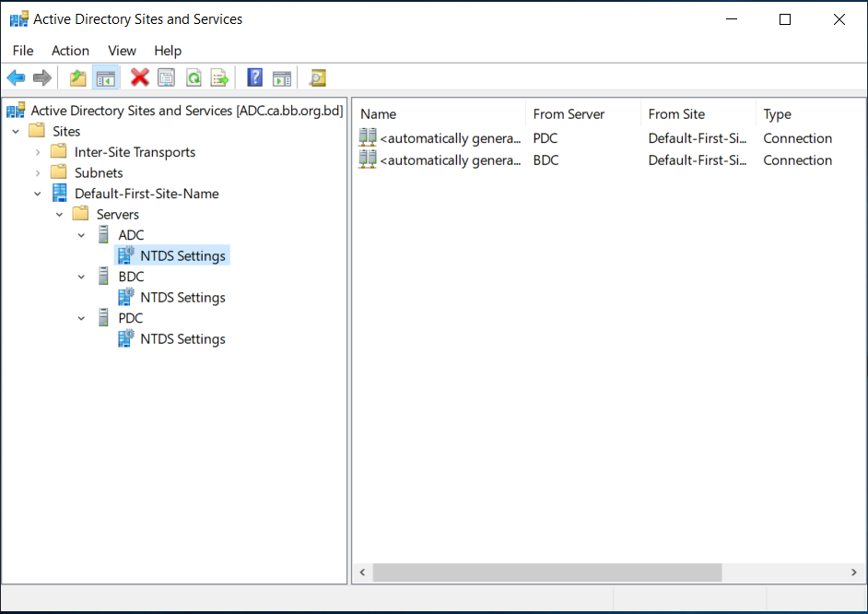Go back using the blue Back arrow
This screenshot has width=868, height=614.
16,78
